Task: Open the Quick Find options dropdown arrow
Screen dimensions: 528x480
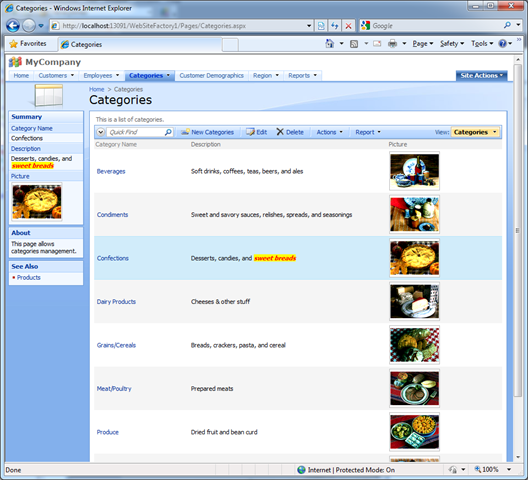Action: tap(100, 132)
